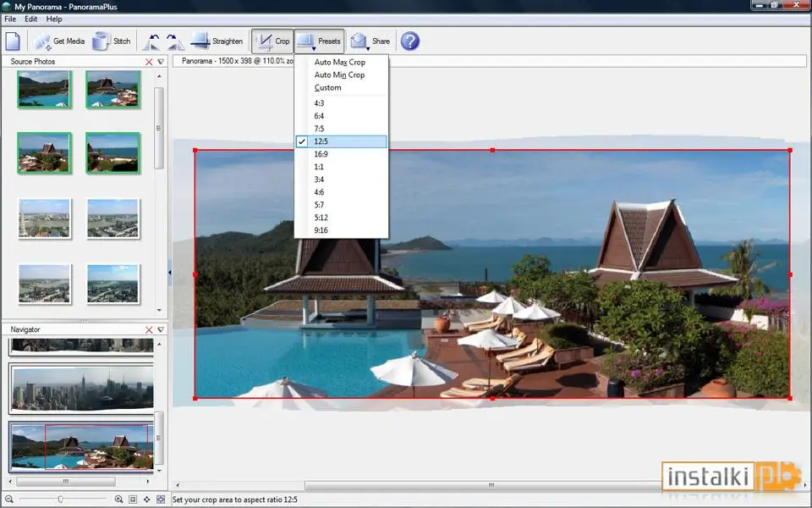812x508 pixels.
Task: Close the Navigator panel
Action: click(149, 329)
